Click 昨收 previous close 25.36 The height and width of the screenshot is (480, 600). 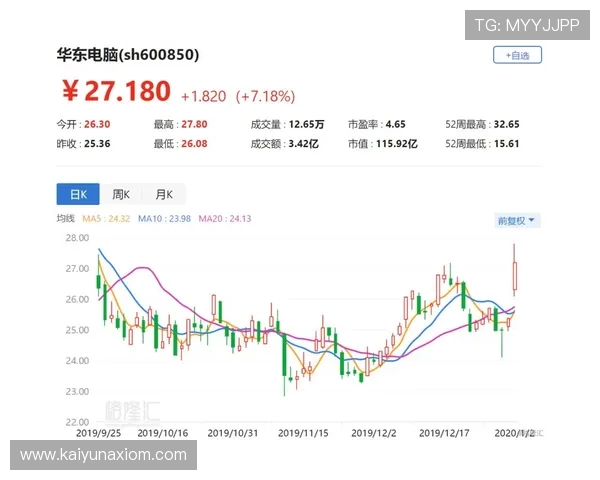point(97,144)
